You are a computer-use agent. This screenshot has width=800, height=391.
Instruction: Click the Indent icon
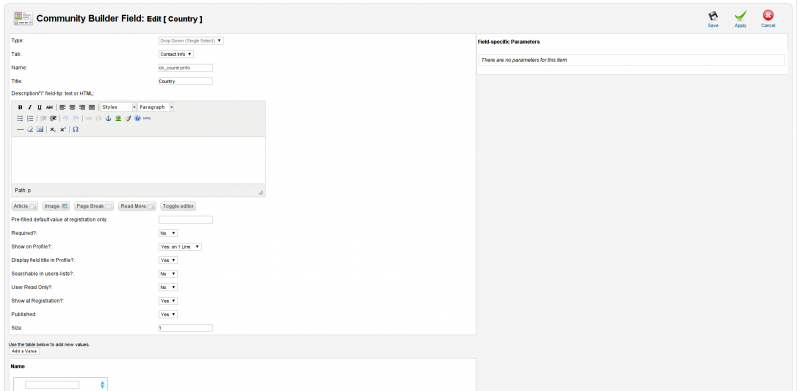[x=53, y=118]
